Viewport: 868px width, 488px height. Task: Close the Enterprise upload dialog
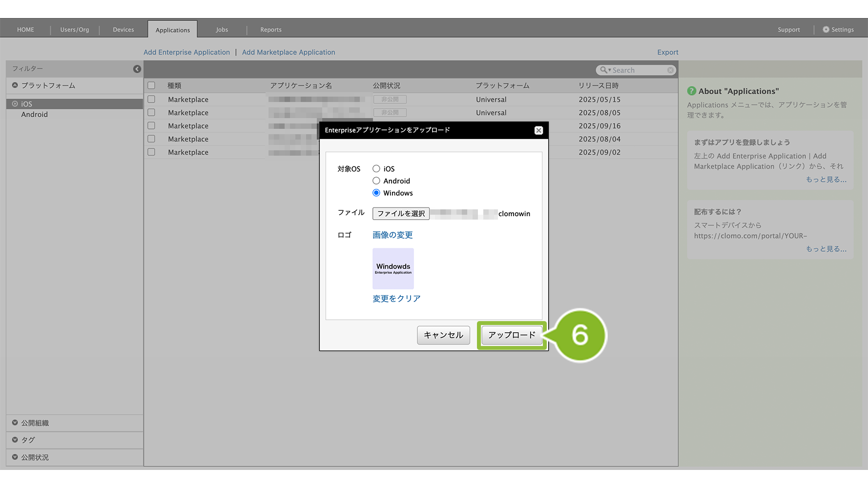tap(538, 130)
